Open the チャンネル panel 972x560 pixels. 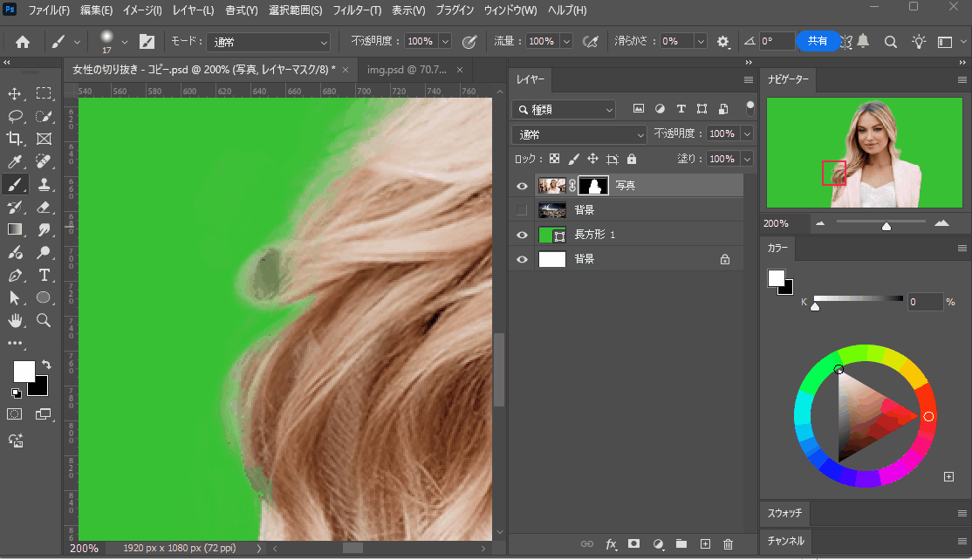click(786, 541)
